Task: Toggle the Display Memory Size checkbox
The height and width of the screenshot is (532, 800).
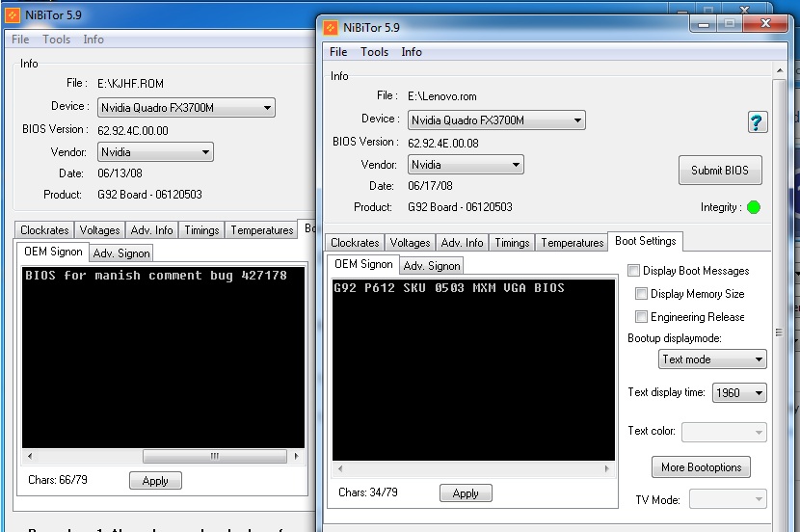Action: click(641, 293)
